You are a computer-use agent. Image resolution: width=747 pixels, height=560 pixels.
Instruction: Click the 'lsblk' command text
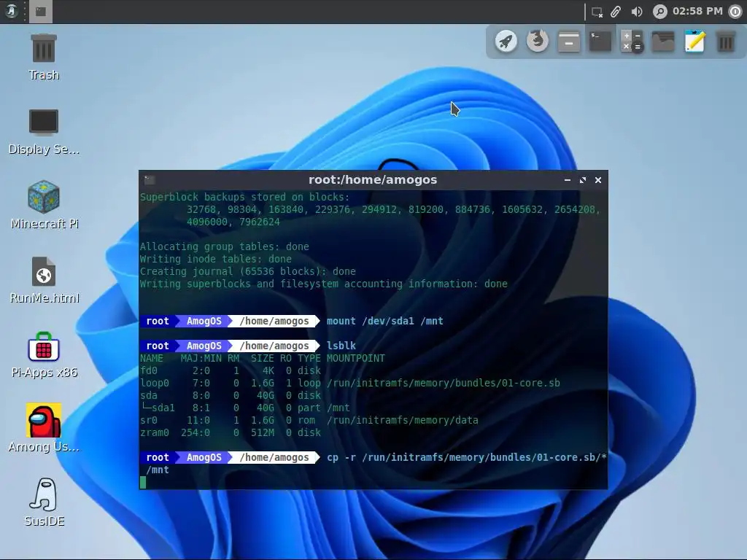(x=341, y=346)
